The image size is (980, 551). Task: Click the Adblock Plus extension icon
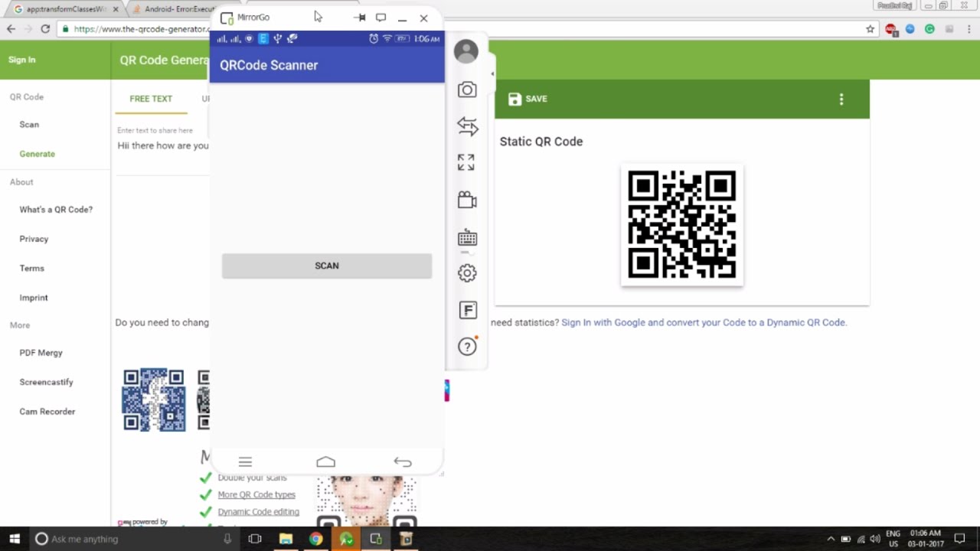click(890, 29)
